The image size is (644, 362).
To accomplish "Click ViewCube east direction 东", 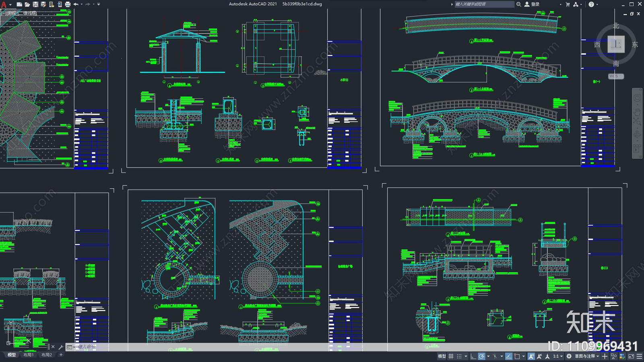I will coord(635,44).
